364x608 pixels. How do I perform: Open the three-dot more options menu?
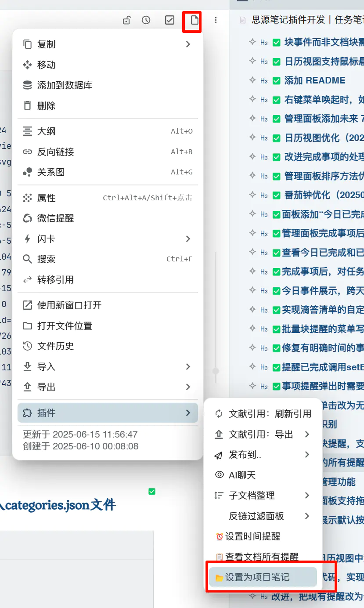216,20
